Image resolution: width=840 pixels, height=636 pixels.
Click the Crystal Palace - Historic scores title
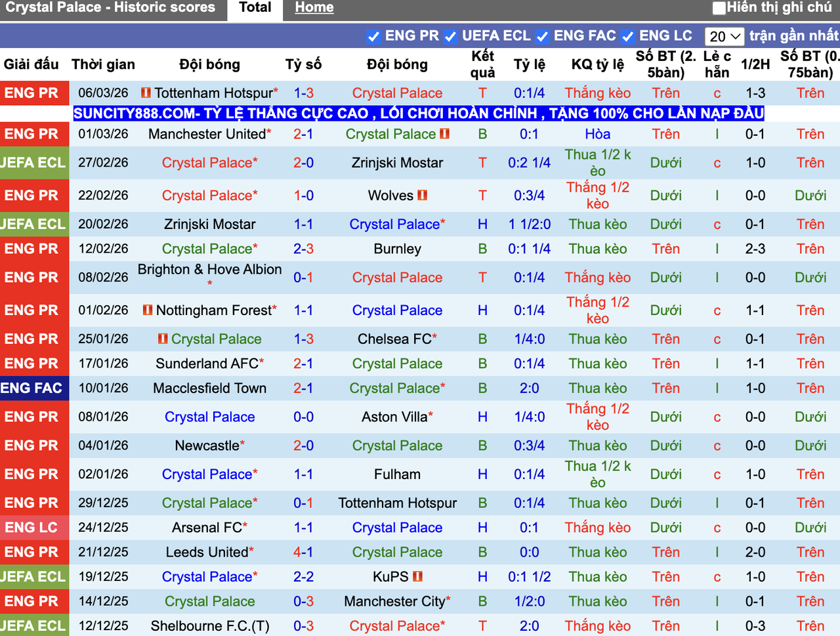point(110,8)
